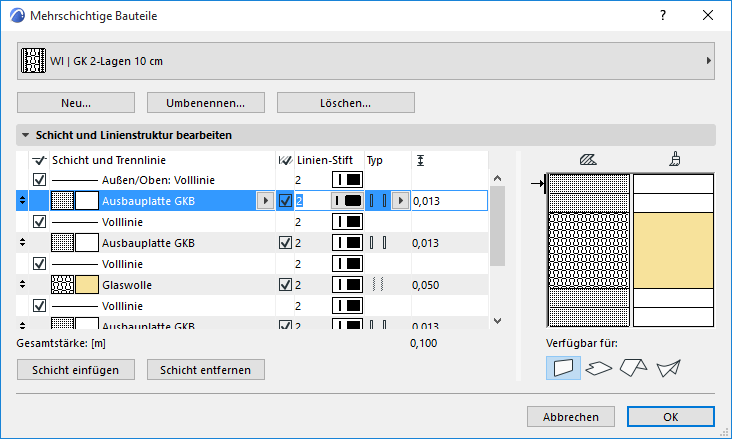This screenshot has height=439, width=732.
Task: Click the paintbrush surface preview header icon
Action: click(675, 158)
